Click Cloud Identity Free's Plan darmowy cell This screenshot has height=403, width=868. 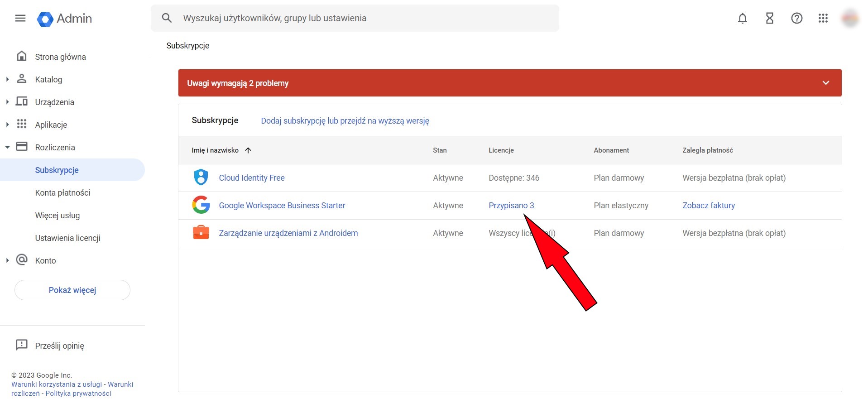click(619, 178)
